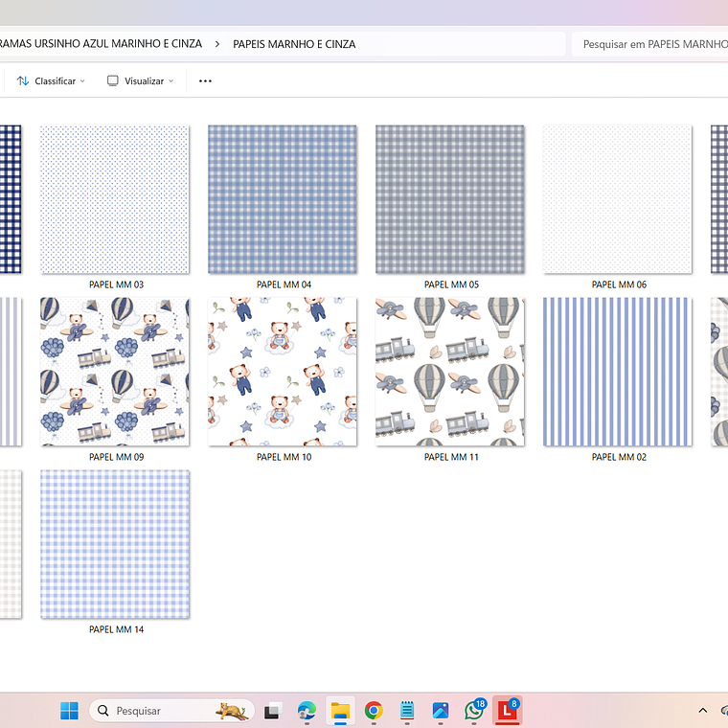Screen dimensions: 728x728
Task: Show hidden system tray icons
Action: [x=702, y=711]
